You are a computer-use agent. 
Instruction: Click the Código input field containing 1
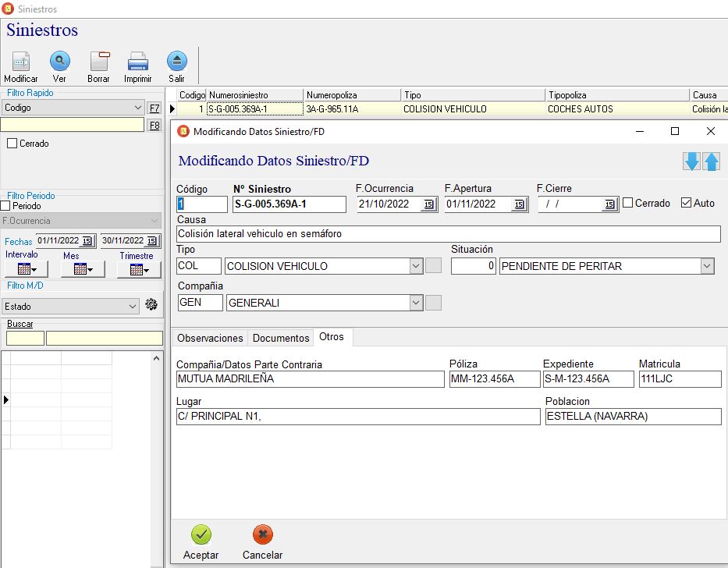(x=202, y=204)
